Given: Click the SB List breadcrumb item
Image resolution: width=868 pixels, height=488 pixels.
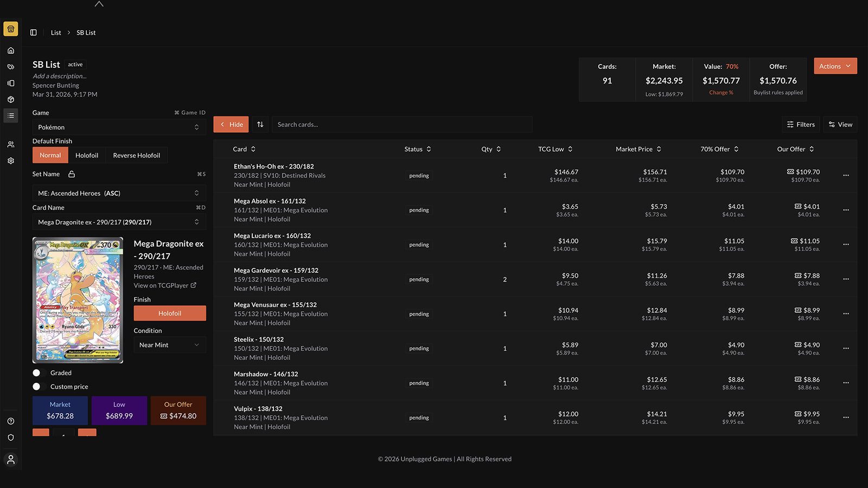Looking at the screenshot, I should click(86, 33).
